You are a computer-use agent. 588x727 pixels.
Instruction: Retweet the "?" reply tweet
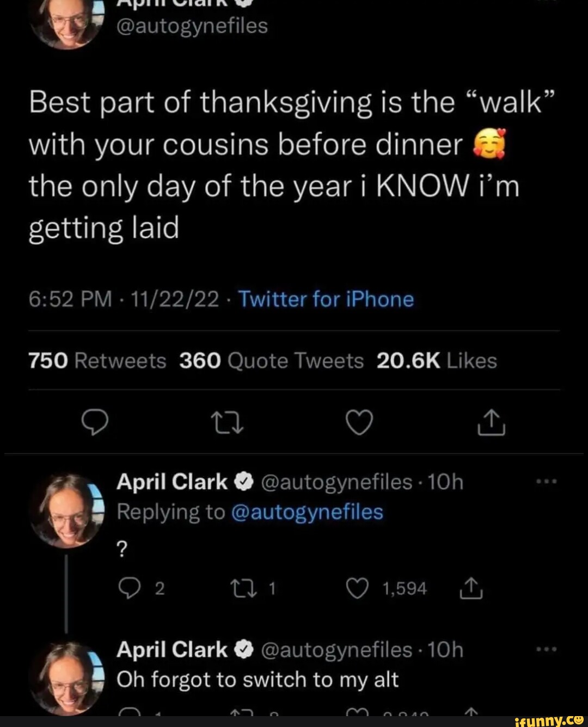coord(238,589)
